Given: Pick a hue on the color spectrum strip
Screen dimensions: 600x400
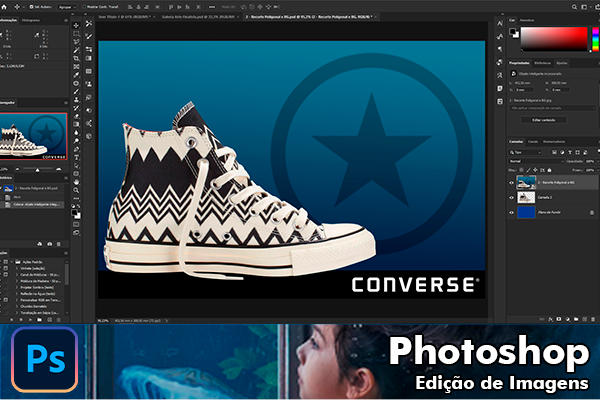Looking at the screenshot, I should [x=595, y=39].
